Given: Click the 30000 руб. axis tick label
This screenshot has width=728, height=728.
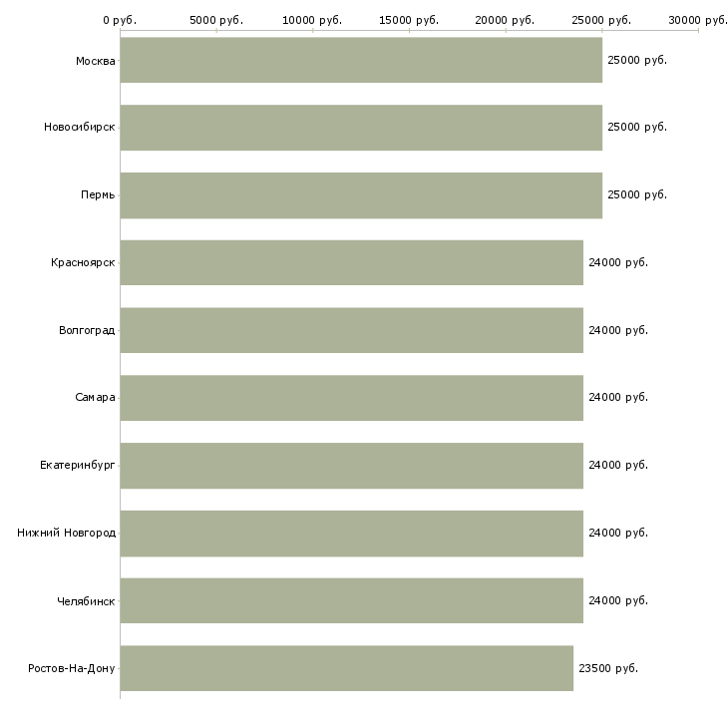Looking at the screenshot, I should point(698,20).
